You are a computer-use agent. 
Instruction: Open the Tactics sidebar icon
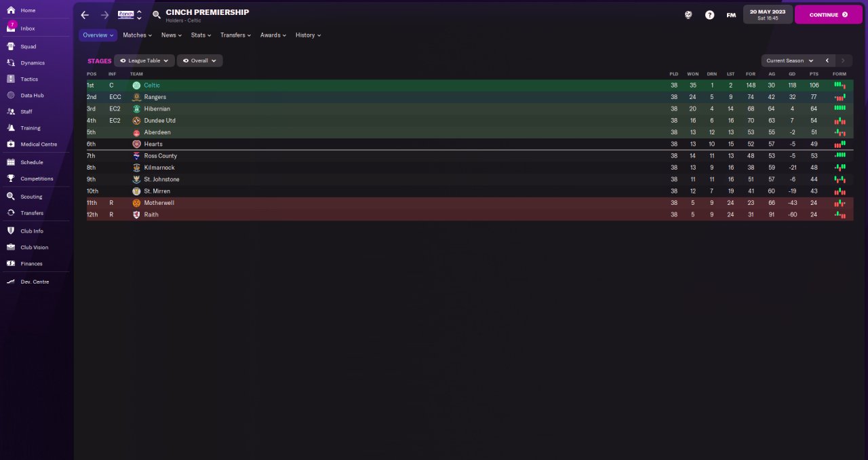tap(11, 79)
